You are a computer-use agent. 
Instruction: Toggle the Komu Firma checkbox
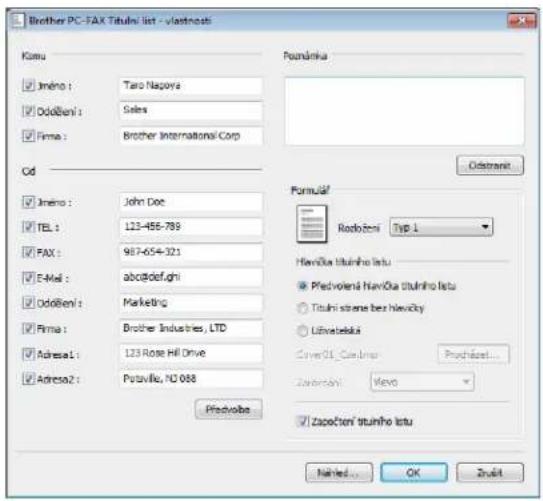tap(28, 136)
